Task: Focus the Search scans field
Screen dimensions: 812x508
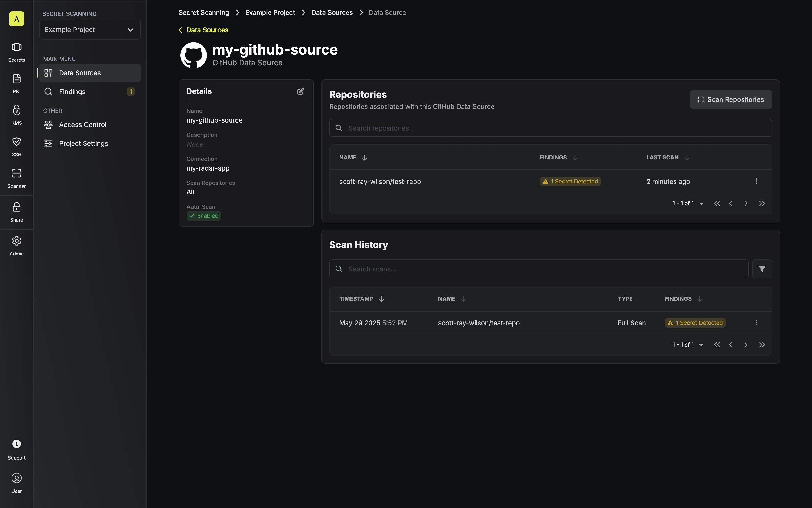Action: [x=539, y=269]
